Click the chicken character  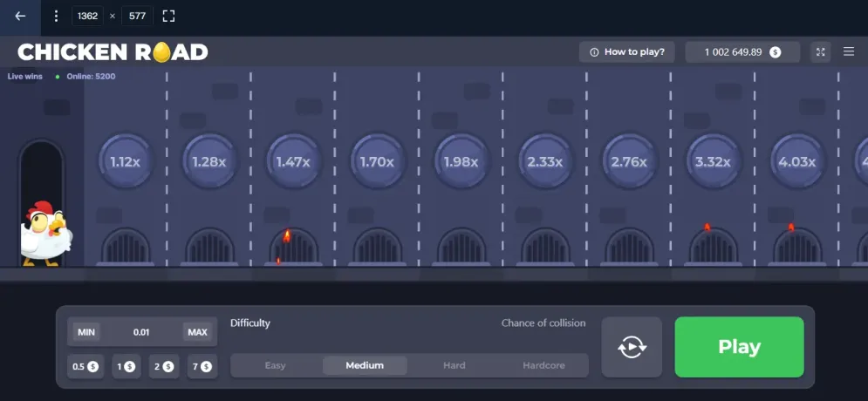[x=46, y=234]
